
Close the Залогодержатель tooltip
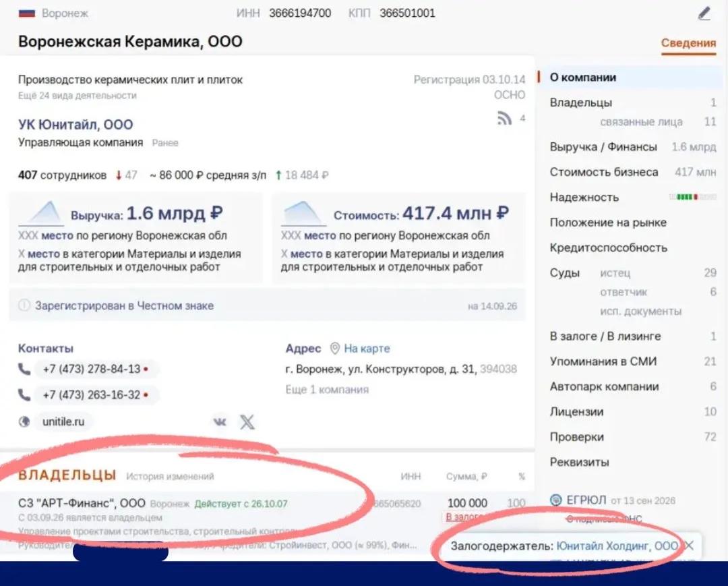[x=689, y=546]
